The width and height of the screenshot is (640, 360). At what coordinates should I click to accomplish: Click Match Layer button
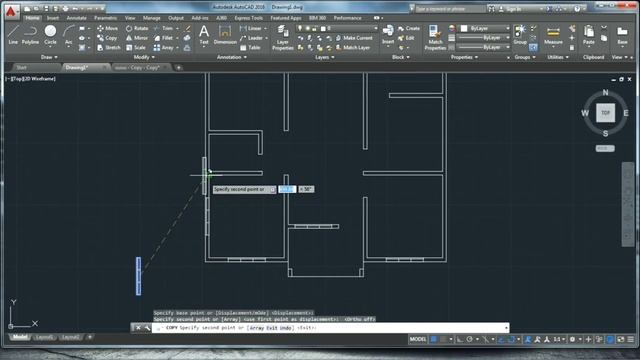click(x=353, y=48)
